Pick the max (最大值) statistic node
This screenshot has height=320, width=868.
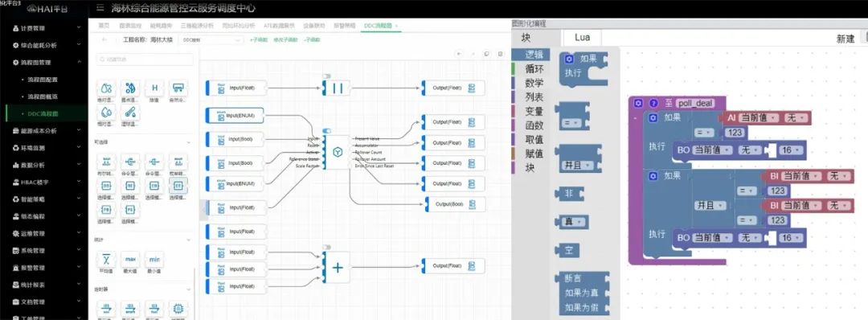[x=131, y=259]
